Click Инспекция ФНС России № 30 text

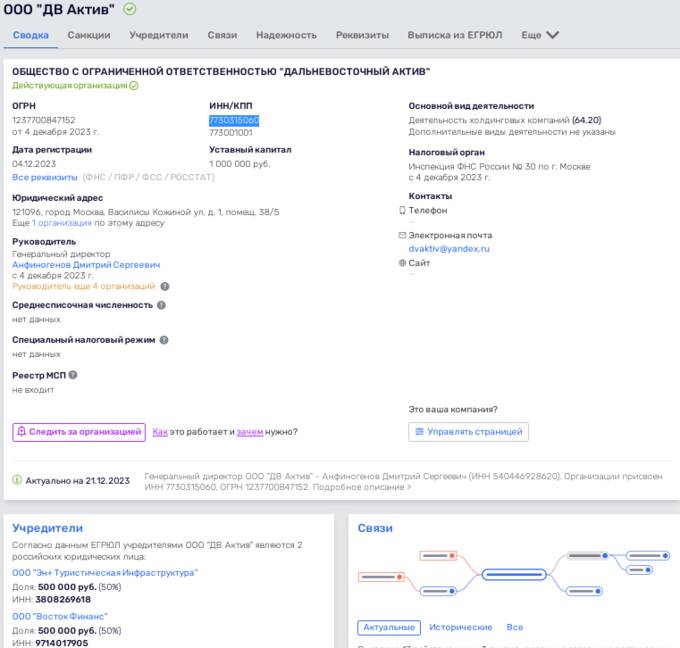point(499,166)
